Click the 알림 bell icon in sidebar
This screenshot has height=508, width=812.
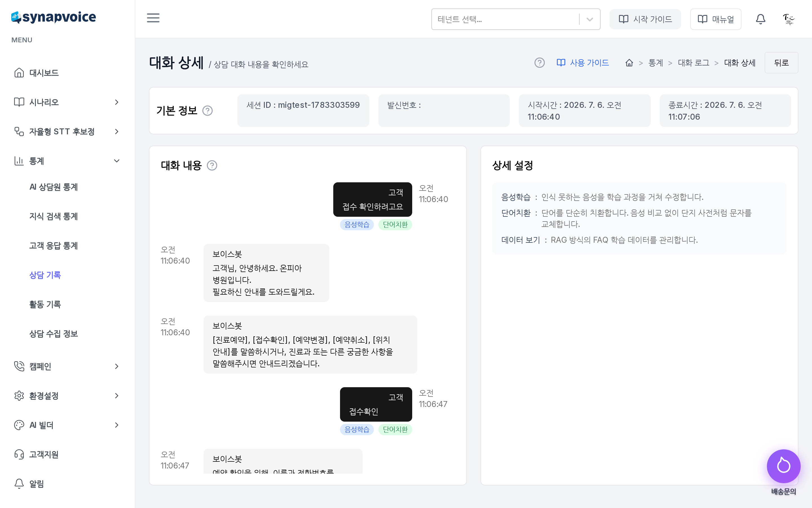[x=19, y=484]
